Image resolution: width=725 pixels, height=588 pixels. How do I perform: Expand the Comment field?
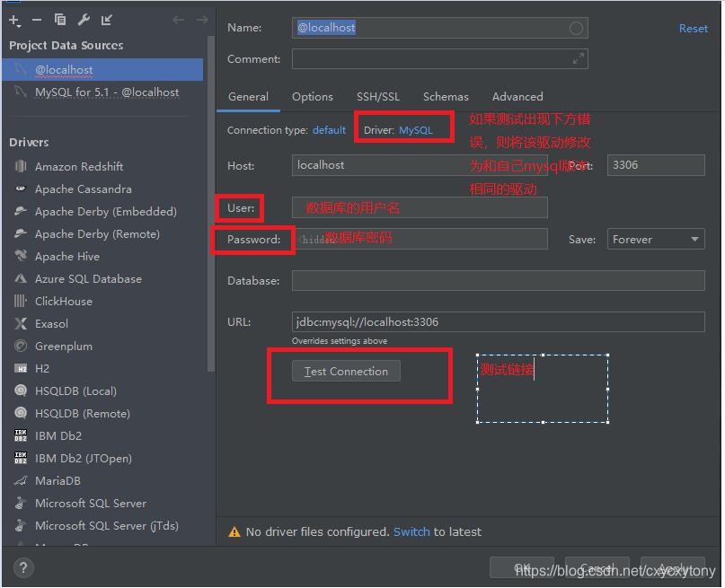click(x=578, y=58)
